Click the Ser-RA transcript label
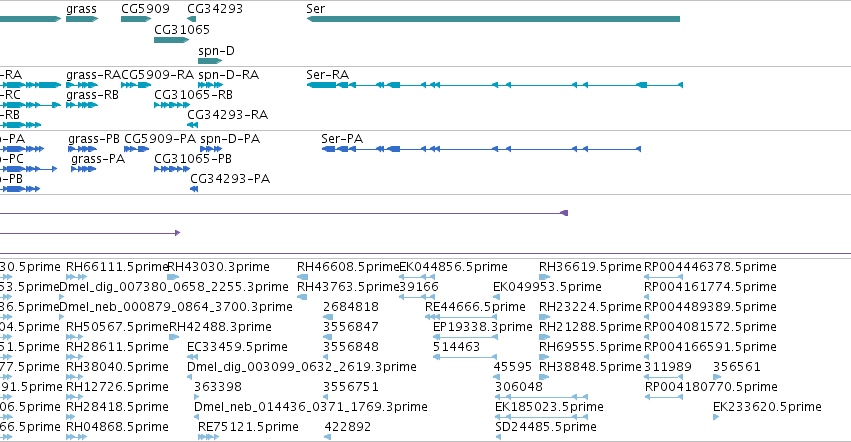The image size is (851, 442). (x=327, y=75)
